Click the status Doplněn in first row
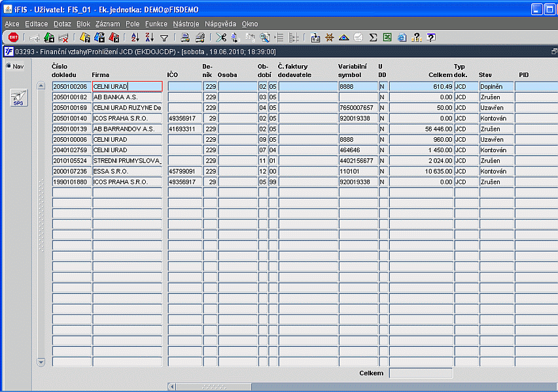The image size is (558, 392). pyautogui.click(x=496, y=86)
